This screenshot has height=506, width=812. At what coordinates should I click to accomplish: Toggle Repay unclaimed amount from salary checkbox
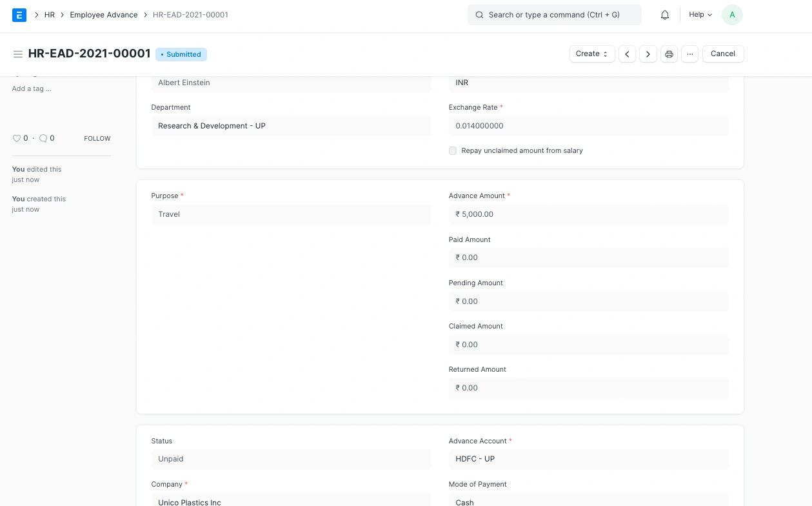tap(453, 151)
